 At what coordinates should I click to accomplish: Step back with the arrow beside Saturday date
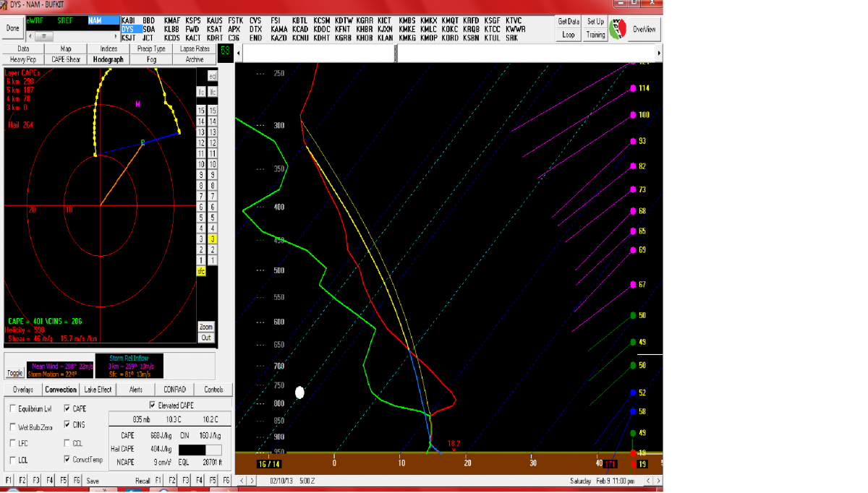coord(649,480)
